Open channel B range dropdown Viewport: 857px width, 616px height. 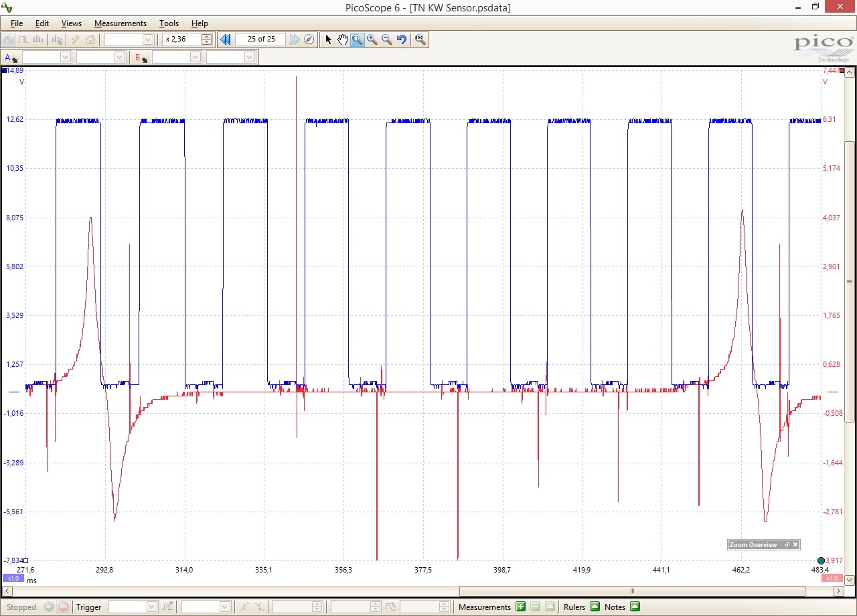[x=177, y=58]
